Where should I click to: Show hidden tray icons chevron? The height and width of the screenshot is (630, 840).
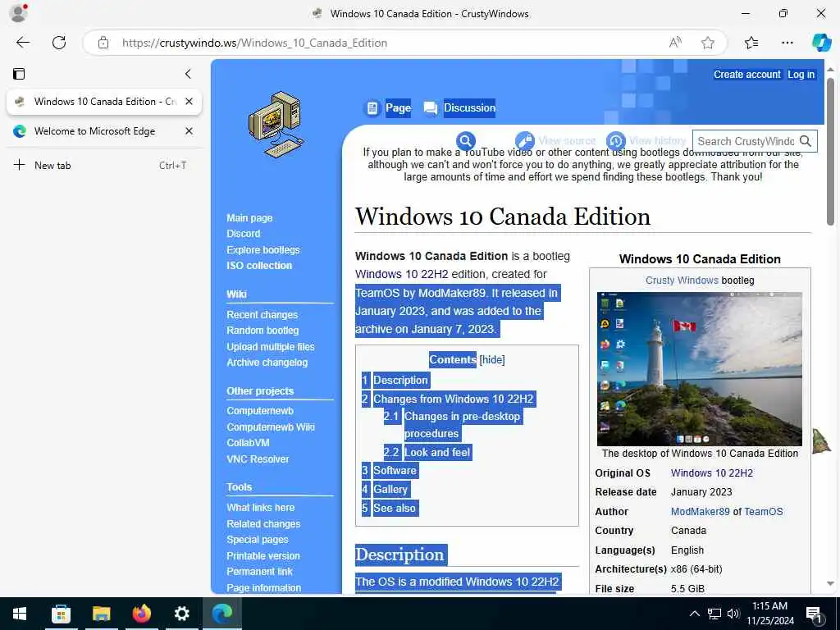tap(694, 614)
